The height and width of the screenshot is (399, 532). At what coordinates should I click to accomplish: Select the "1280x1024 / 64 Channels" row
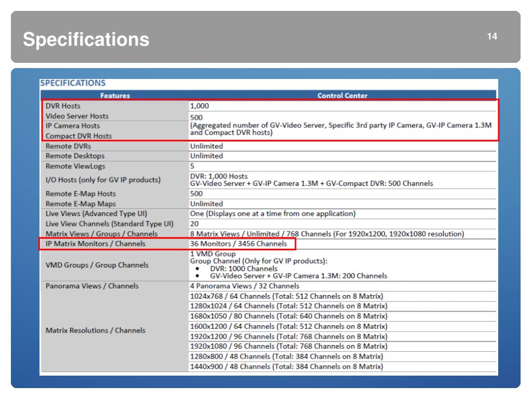tap(289, 306)
